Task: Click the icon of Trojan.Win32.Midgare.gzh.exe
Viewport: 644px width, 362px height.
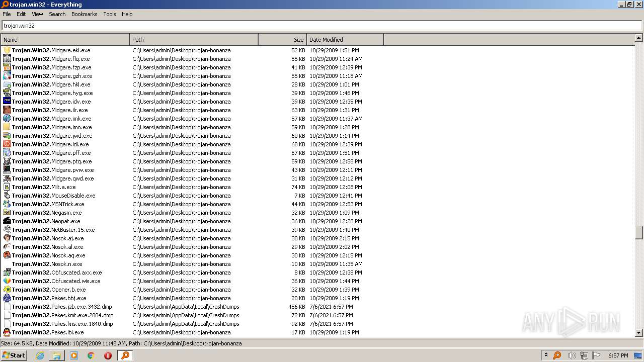Action: [x=7, y=76]
